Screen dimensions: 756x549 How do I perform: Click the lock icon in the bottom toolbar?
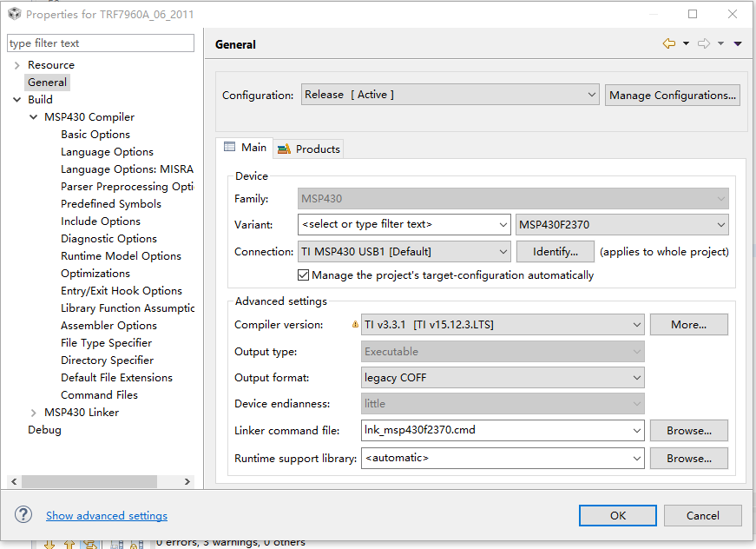[x=135, y=544]
